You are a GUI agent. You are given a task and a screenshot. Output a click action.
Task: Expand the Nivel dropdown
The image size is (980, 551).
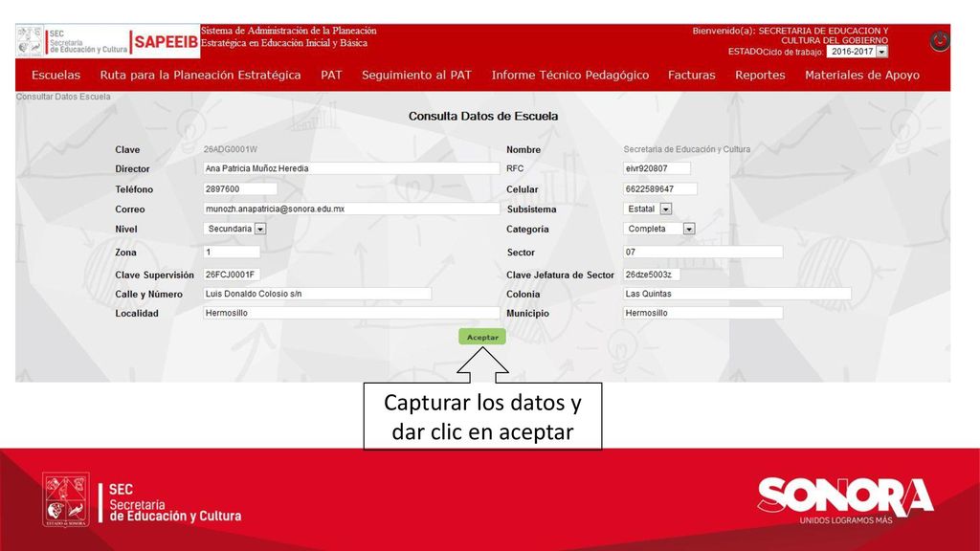coord(235,229)
